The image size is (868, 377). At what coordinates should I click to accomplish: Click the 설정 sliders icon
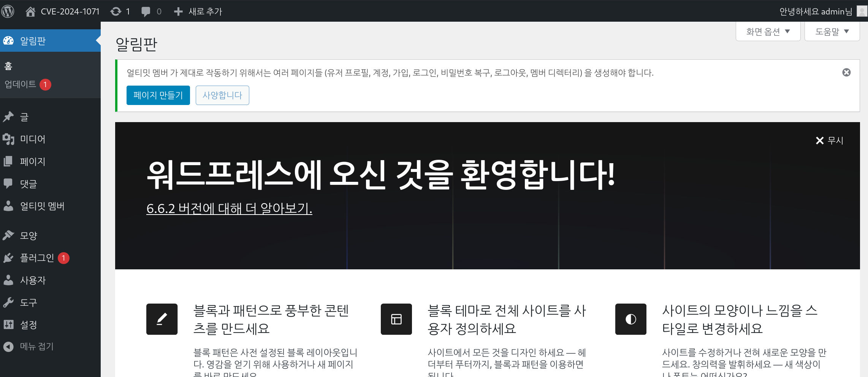(x=8, y=325)
